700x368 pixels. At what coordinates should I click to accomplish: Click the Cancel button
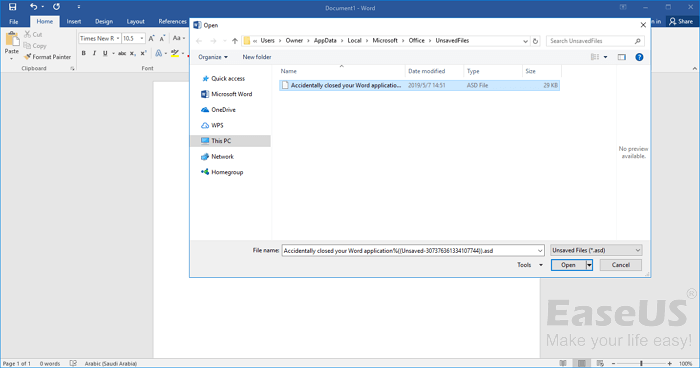[621, 265]
